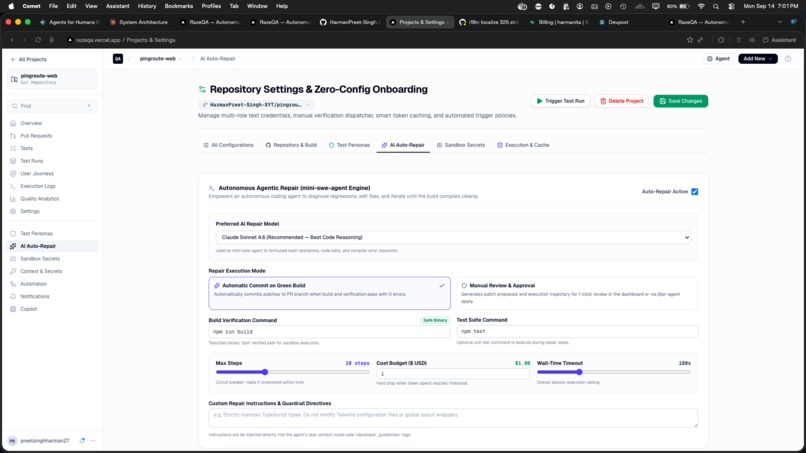Open Quality Analytics sidebar item
Screen dimensions: 806x453
point(40,199)
